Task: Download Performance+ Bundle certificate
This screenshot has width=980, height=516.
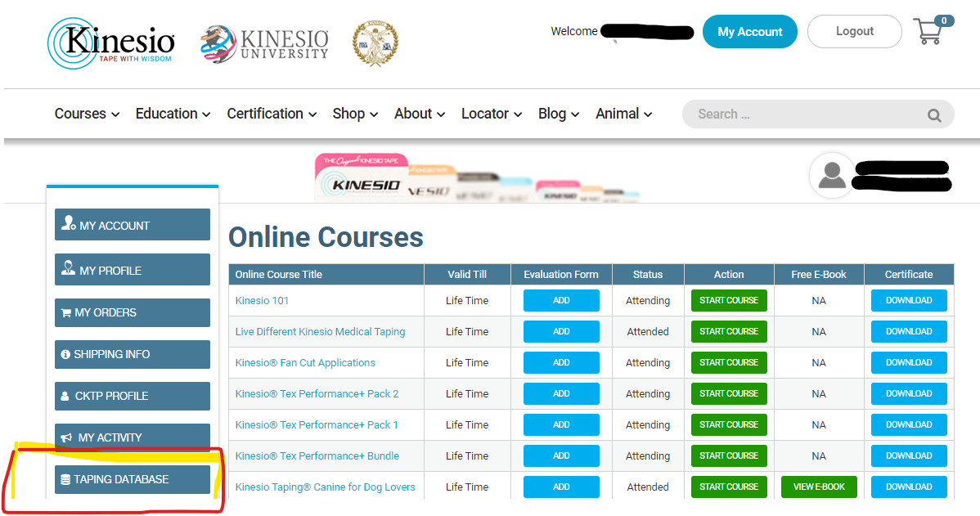Action: pos(909,456)
